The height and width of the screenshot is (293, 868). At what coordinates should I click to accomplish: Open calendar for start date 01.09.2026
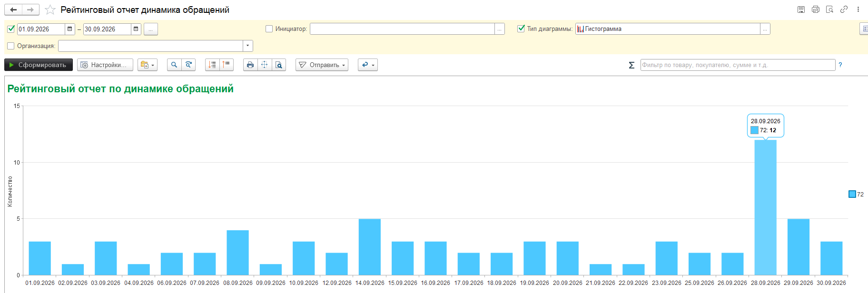coord(70,29)
